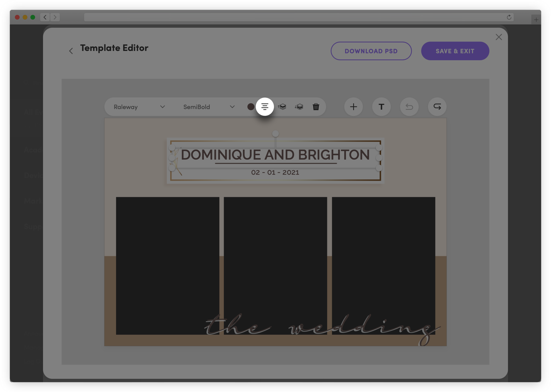Viewport: 551px width, 392px height.
Task: Select the DOMINIQUE AND BRIGHTON text
Action: point(275,155)
